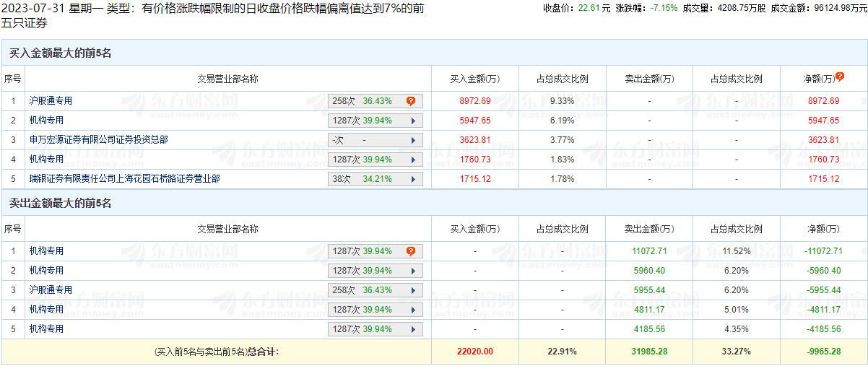
Task: Open 申万宏源证券有限公司证券投资总部 link
Action: (x=98, y=139)
